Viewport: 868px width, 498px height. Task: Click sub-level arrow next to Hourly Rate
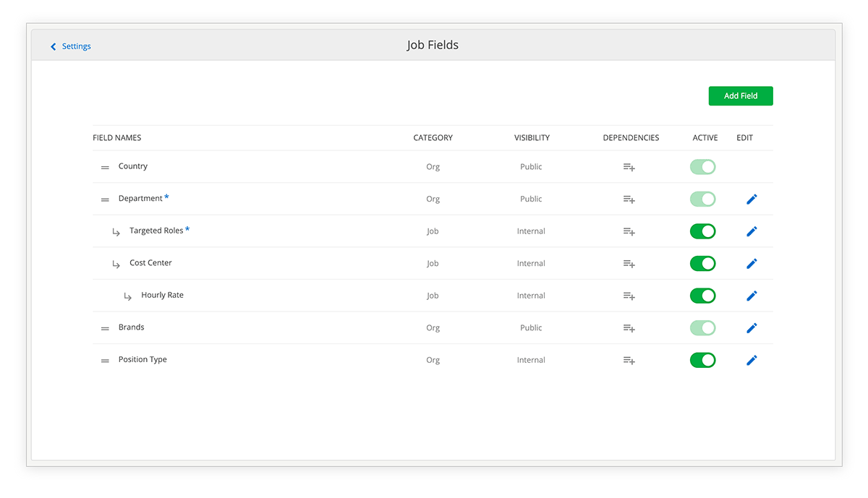[x=127, y=296]
